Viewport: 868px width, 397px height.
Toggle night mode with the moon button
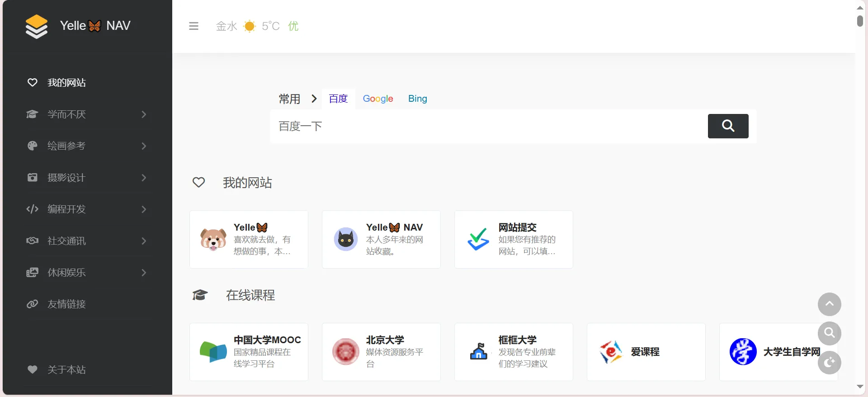(829, 362)
